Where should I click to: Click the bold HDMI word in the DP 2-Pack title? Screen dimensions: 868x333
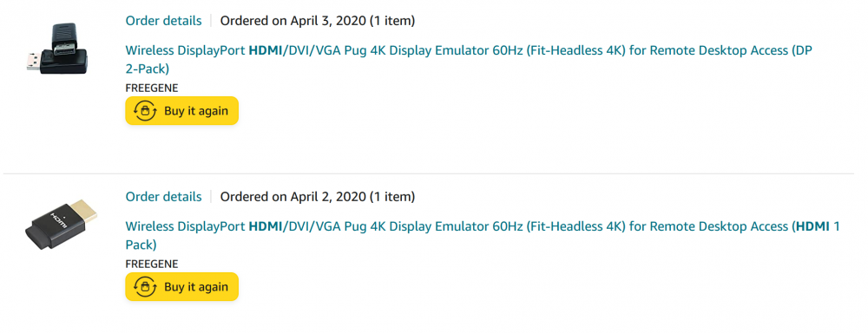click(x=265, y=50)
